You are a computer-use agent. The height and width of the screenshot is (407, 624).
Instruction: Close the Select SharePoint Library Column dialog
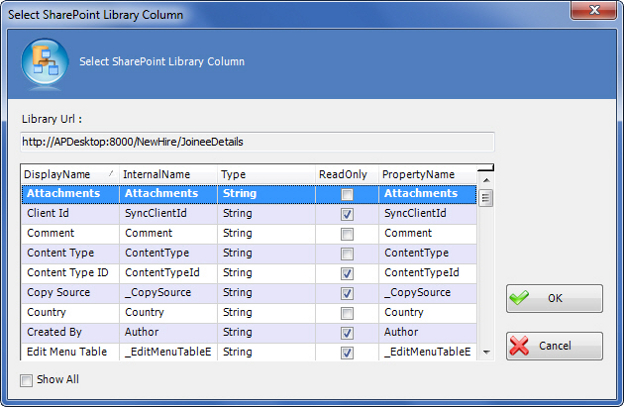coord(598,13)
